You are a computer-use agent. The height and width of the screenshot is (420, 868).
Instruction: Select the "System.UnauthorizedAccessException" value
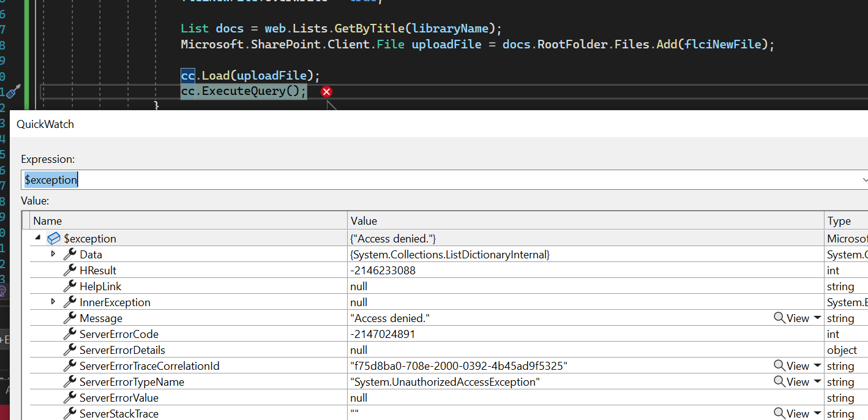tap(445, 381)
